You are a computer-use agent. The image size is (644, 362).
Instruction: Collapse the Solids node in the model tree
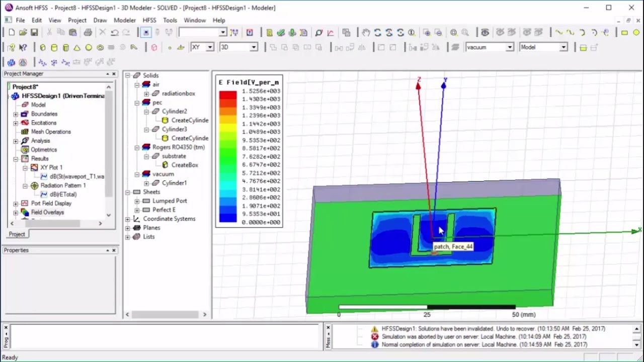(128, 75)
